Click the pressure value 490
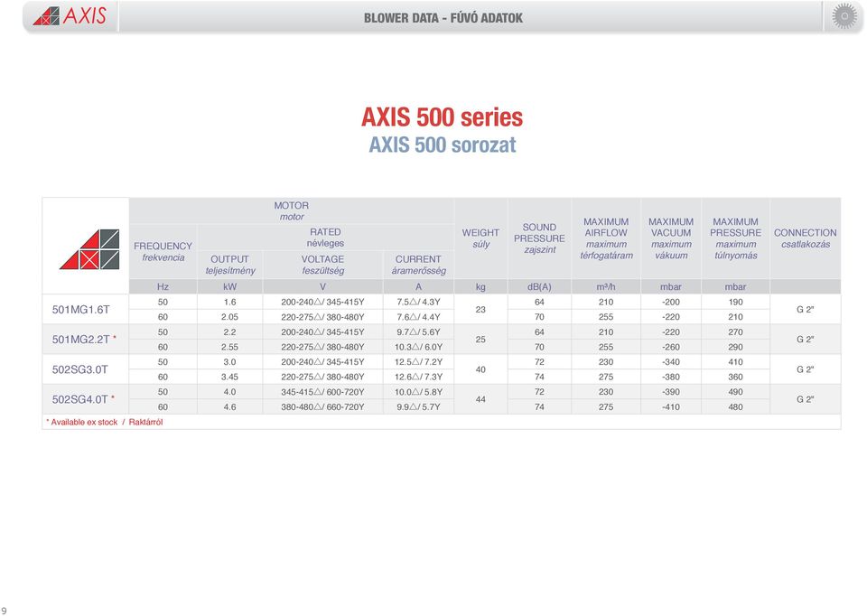This screenshot has width=867, height=616. (x=735, y=392)
